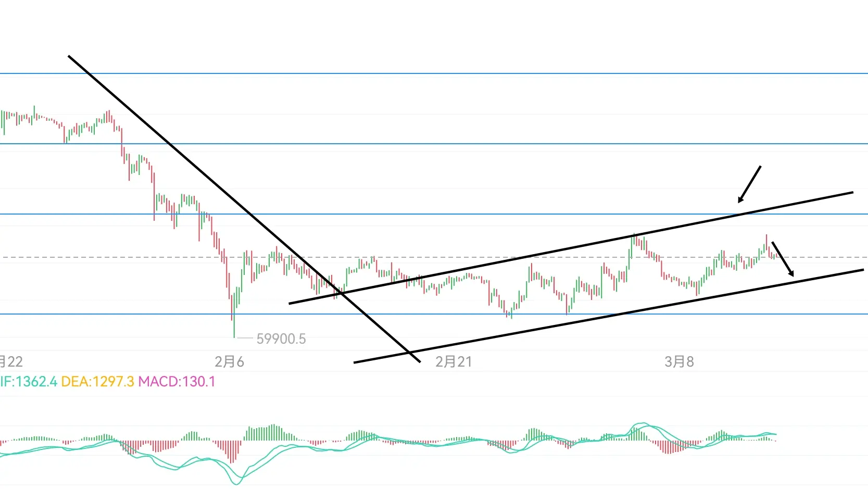Select the 2月21 date label
The image size is (868, 489).
(454, 362)
